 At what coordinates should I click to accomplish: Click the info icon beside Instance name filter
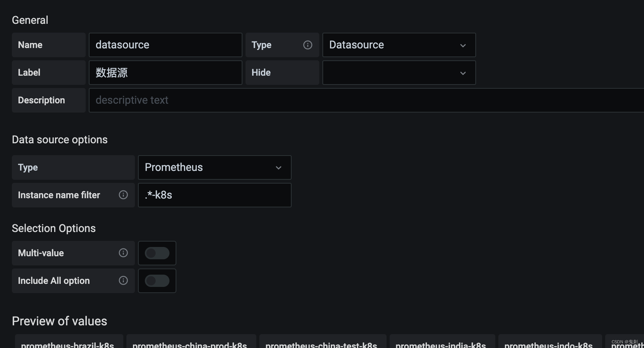123,195
